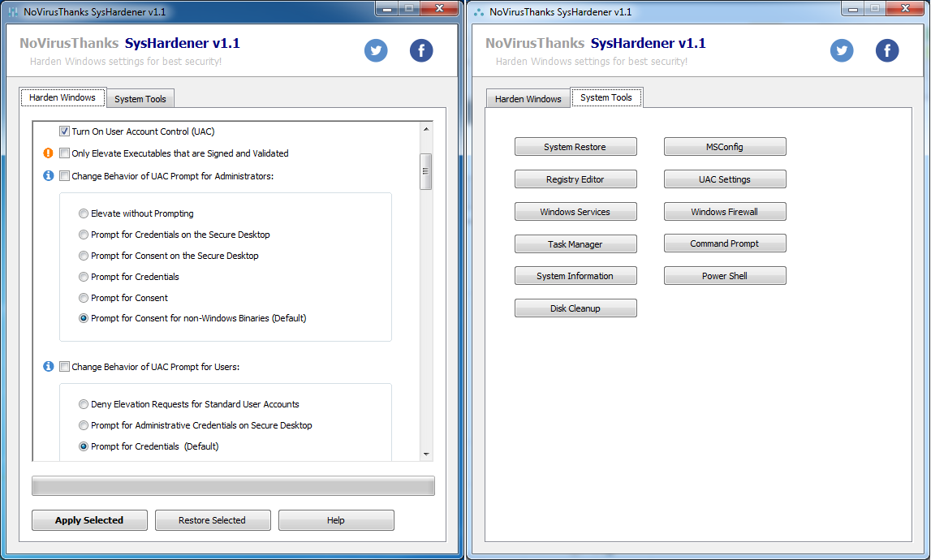This screenshot has height=560, width=931.
Task: Click app icon in left window title bar
Action: (x=13, y=12)
